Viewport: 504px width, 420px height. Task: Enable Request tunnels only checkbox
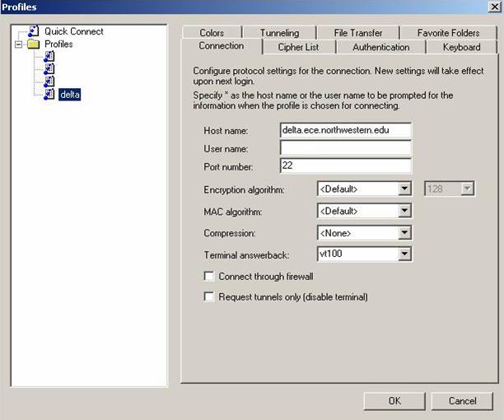(209, 296)
